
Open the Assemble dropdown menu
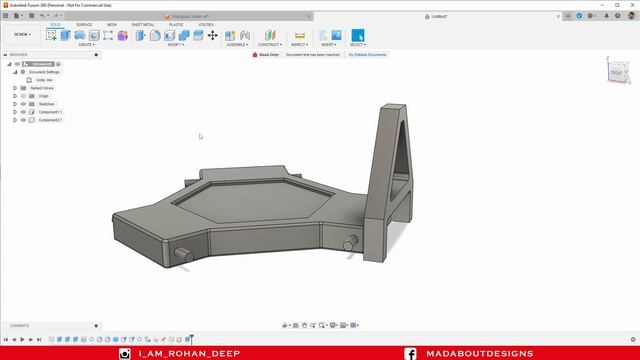pyautogui.click(x=237, y=44)
